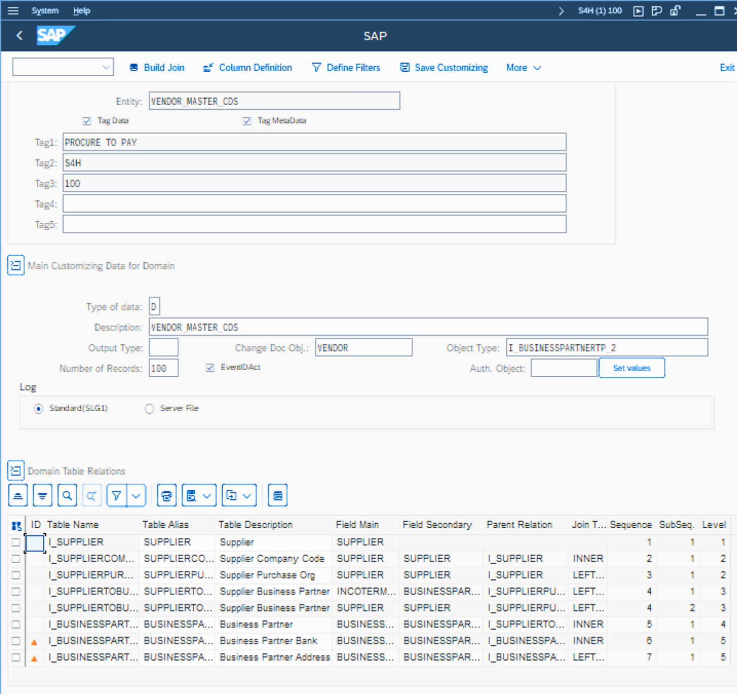Click the Set values button

click(x=631, y=368)
